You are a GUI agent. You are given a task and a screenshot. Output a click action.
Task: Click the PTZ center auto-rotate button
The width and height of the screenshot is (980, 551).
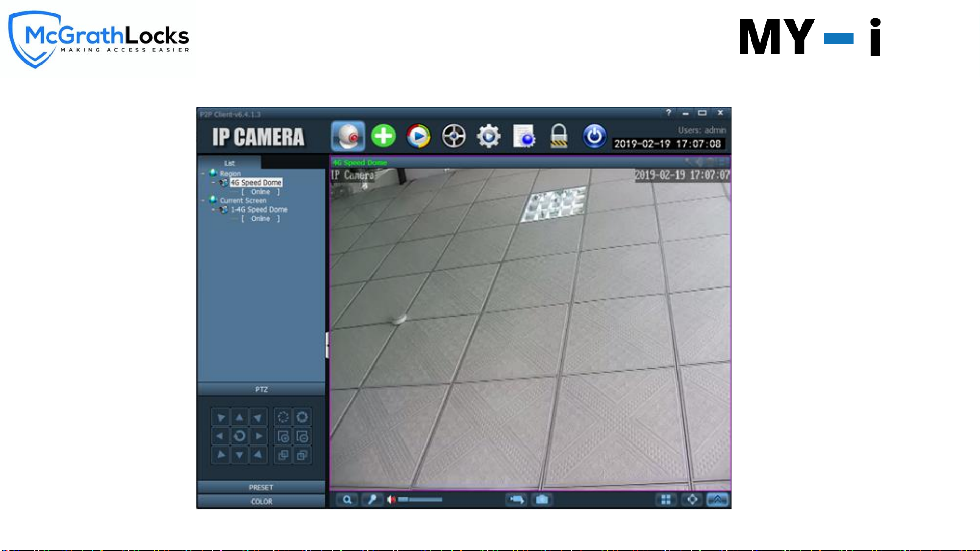coord(239,436)
